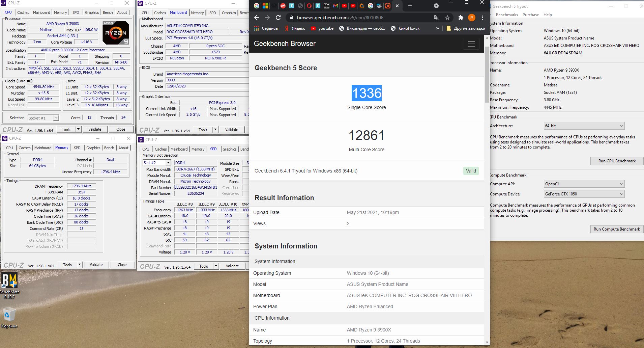Image resolution: width=644 pixels, height=348 pixels.
Task: Open the Socket #1 selection dropdown
Action: point(43,118)
